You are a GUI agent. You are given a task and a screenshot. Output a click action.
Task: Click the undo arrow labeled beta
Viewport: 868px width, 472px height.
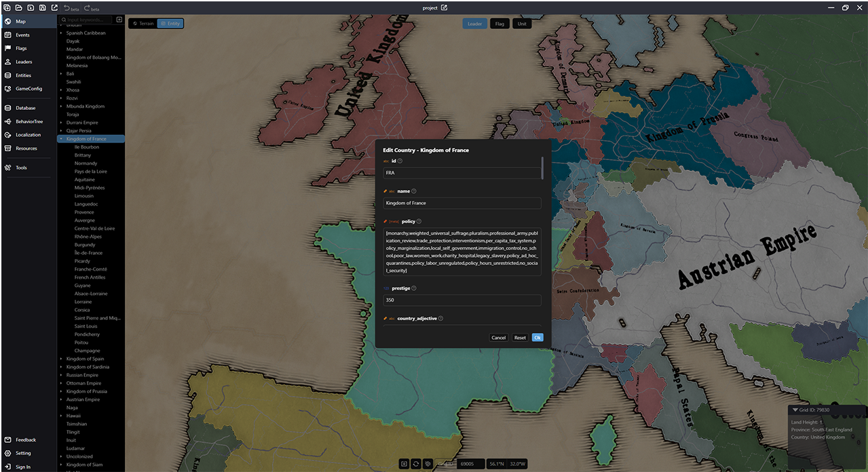[x=67, y=8]
